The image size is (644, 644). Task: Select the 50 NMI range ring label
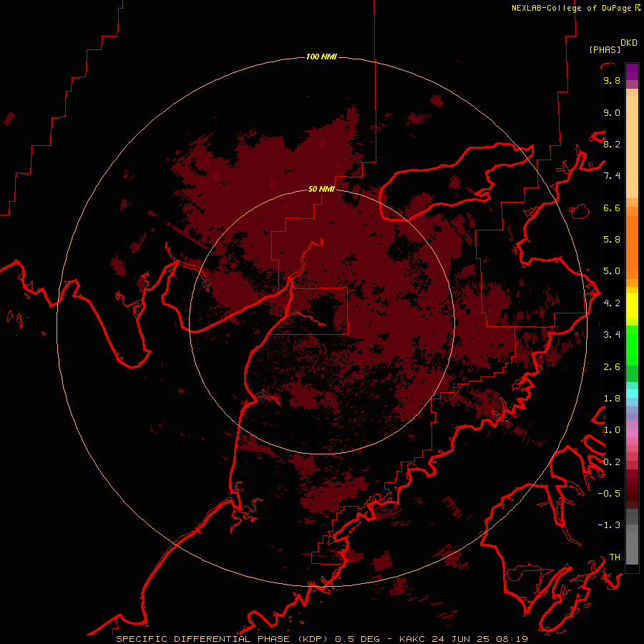click(321, 189)
